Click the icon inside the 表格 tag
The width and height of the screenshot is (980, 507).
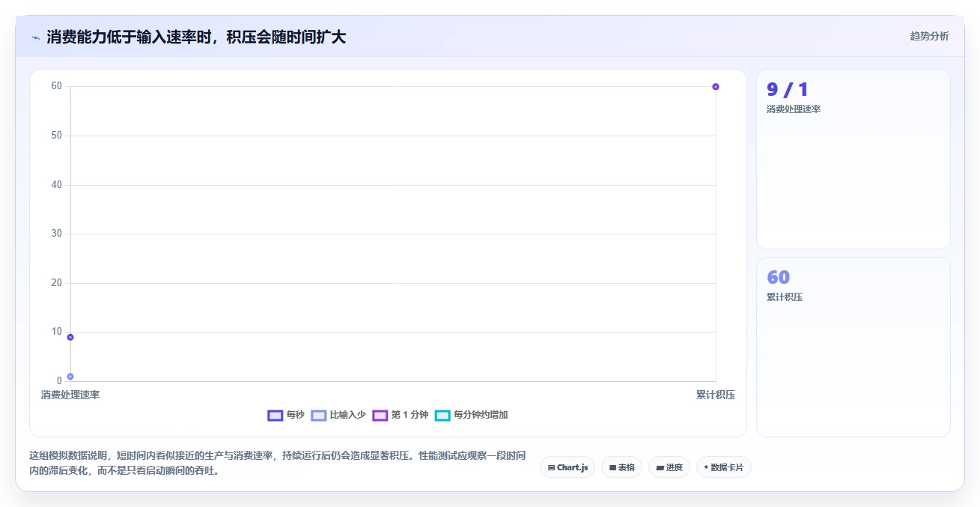click(612, 467)
